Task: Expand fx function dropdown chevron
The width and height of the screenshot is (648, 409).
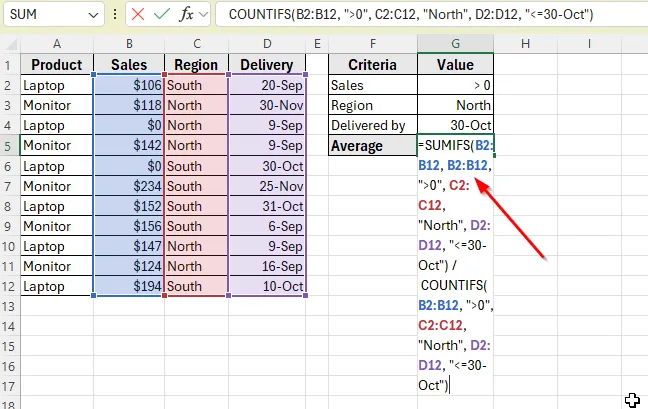Action: 203,15
